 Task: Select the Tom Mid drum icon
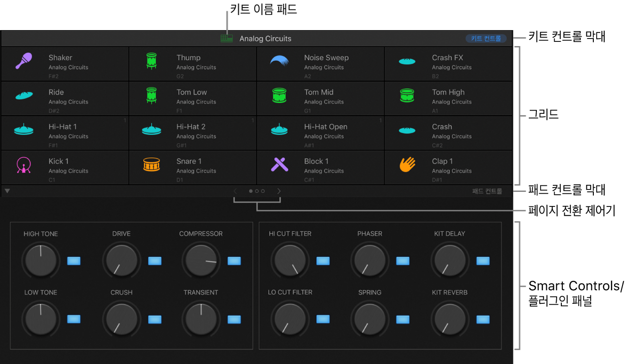[279, 95]
